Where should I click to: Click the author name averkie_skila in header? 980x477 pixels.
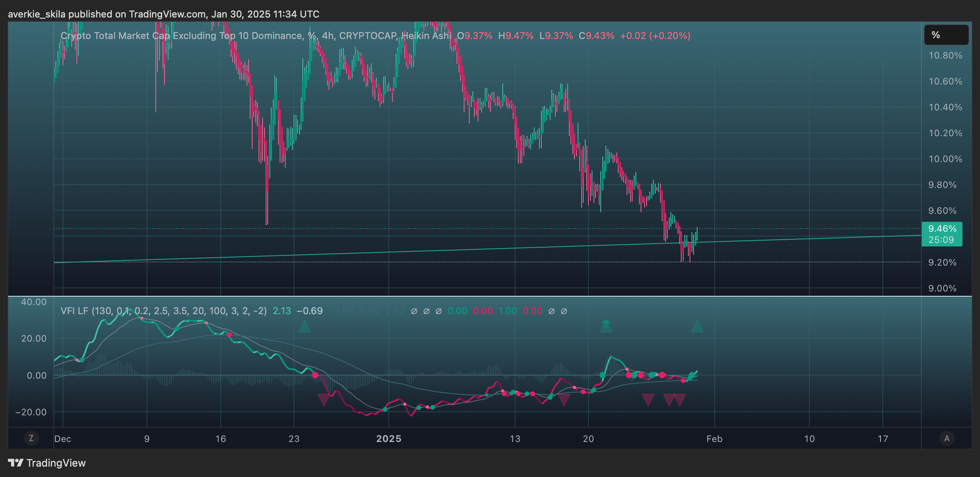[37, 14]
